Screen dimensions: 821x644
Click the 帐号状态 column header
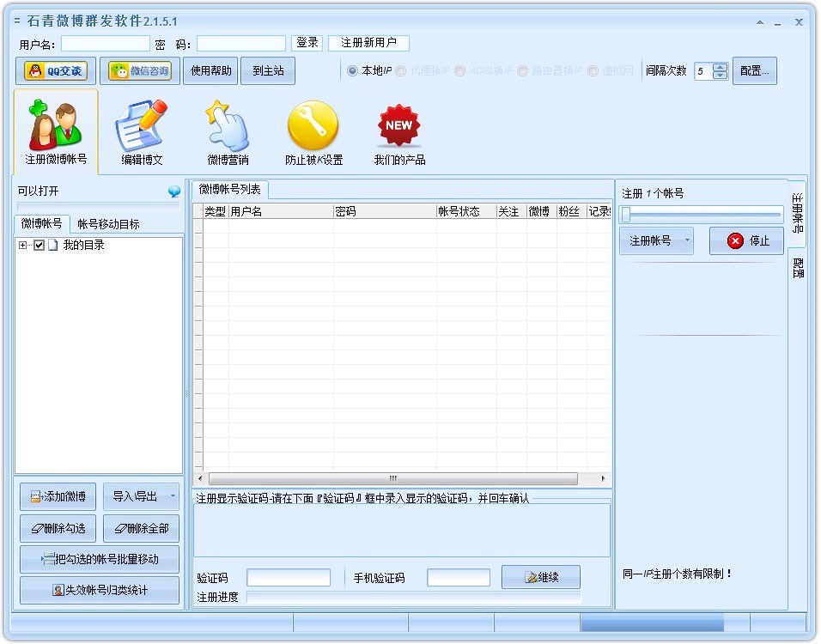tap(466, 211)
